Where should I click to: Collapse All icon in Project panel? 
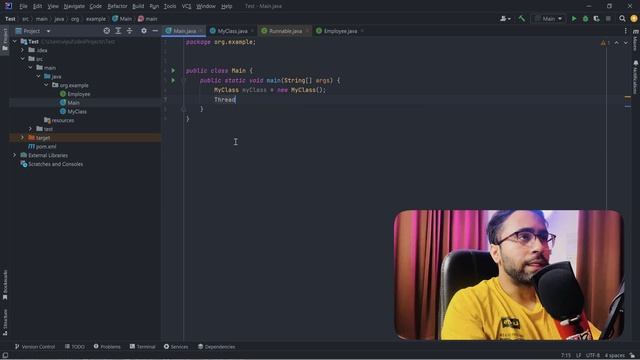(x=129, y=31)
